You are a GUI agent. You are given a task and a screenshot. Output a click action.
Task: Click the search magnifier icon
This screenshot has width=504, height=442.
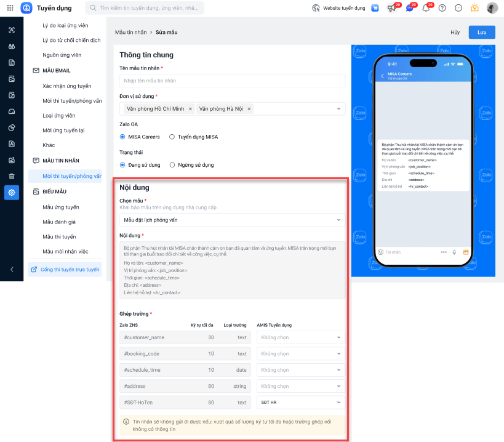pos(93,8)
